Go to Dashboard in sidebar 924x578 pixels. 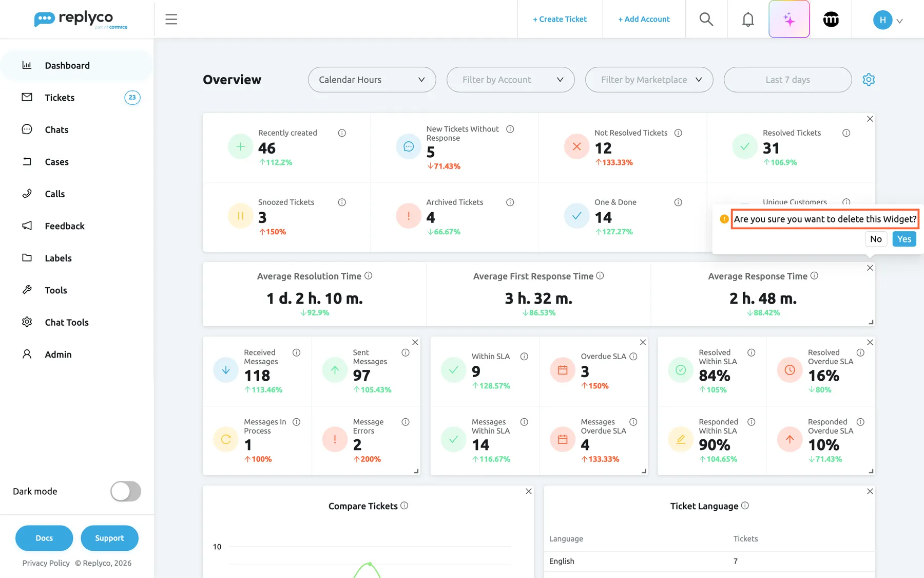click(x=77, y=65)
